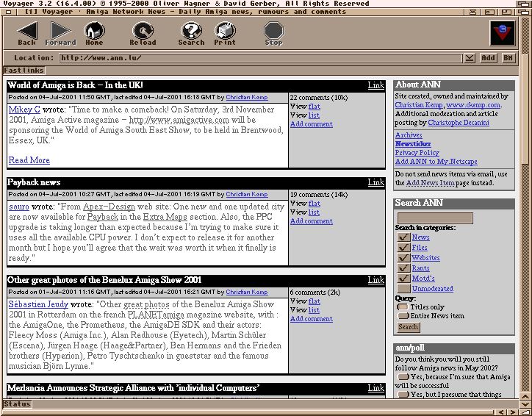This screenshot has width=532, height=416.
Task: Click the horizontal scrollbar left arrow
Action: (x=501, y=412)
